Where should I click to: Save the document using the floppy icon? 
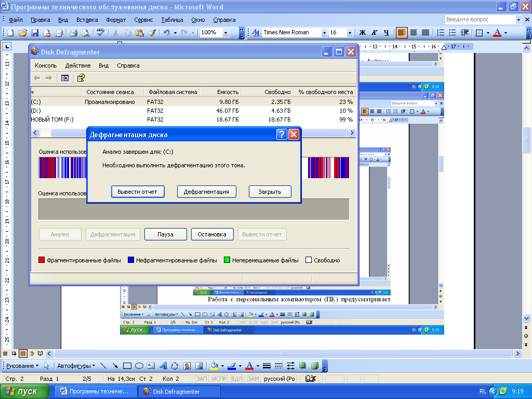(35, 33)
